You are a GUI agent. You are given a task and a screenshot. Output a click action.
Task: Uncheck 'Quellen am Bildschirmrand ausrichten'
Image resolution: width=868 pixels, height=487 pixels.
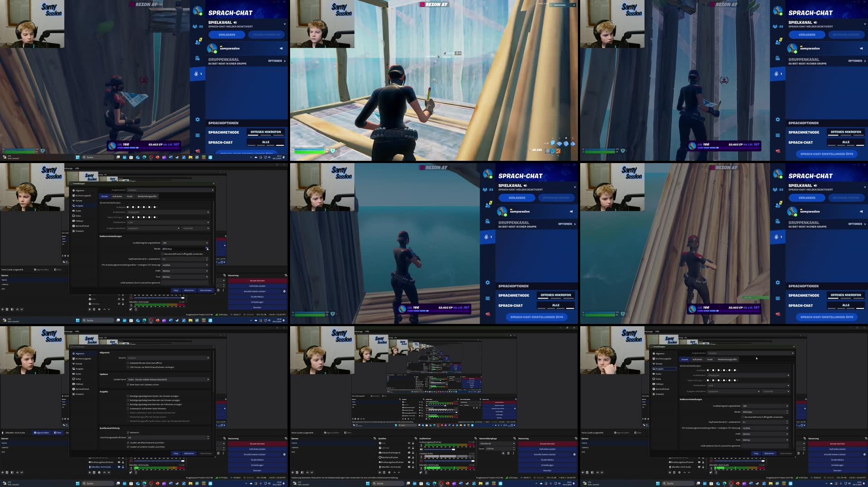coord(128,443)
